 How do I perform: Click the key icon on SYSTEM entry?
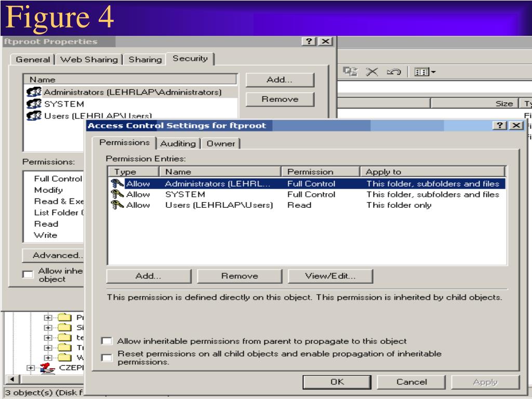(x=117, y=194)
